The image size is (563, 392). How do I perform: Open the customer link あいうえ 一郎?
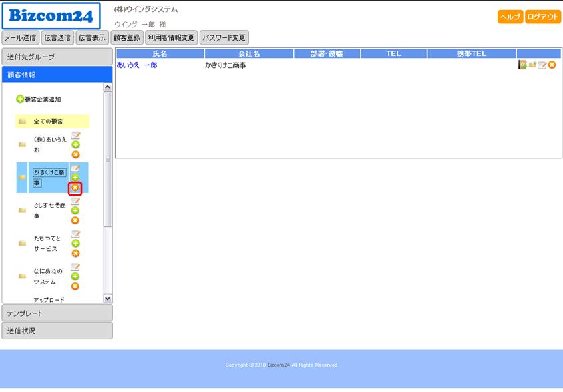tap(137, 65)
